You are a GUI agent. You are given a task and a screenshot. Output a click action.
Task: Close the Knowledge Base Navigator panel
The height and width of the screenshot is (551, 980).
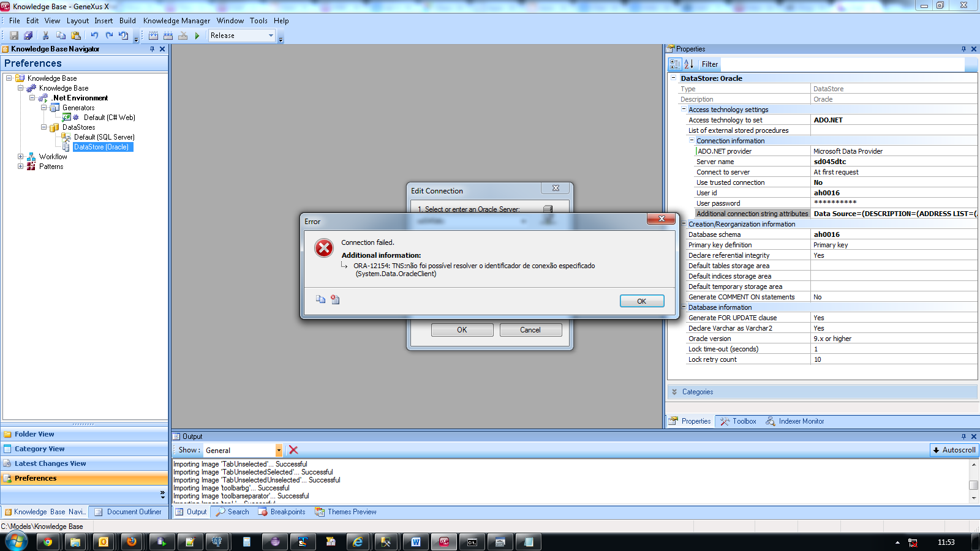pyautogui.click(x=162, y=49)
